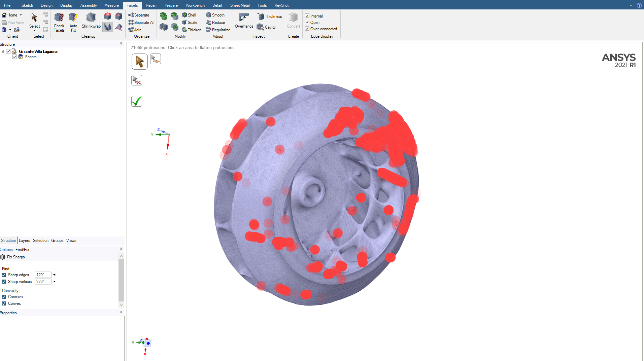Open the Cavity inspection tool
The image size is (644, 361).
pyautogui.click(x=266, y=27)
